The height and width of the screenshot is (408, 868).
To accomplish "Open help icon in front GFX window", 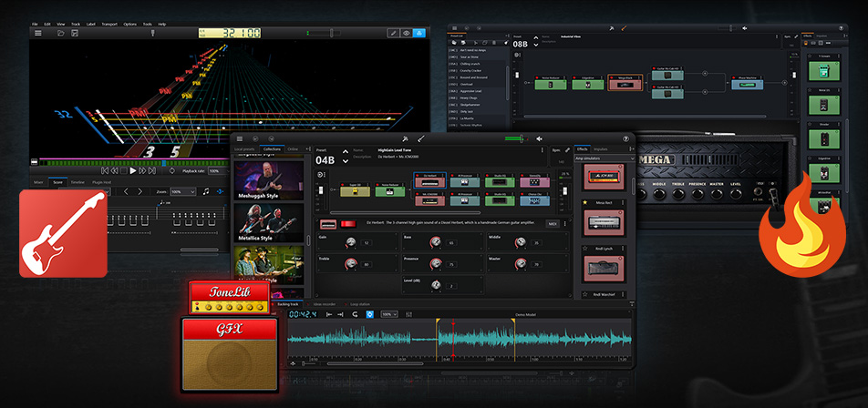I will 626,138.
